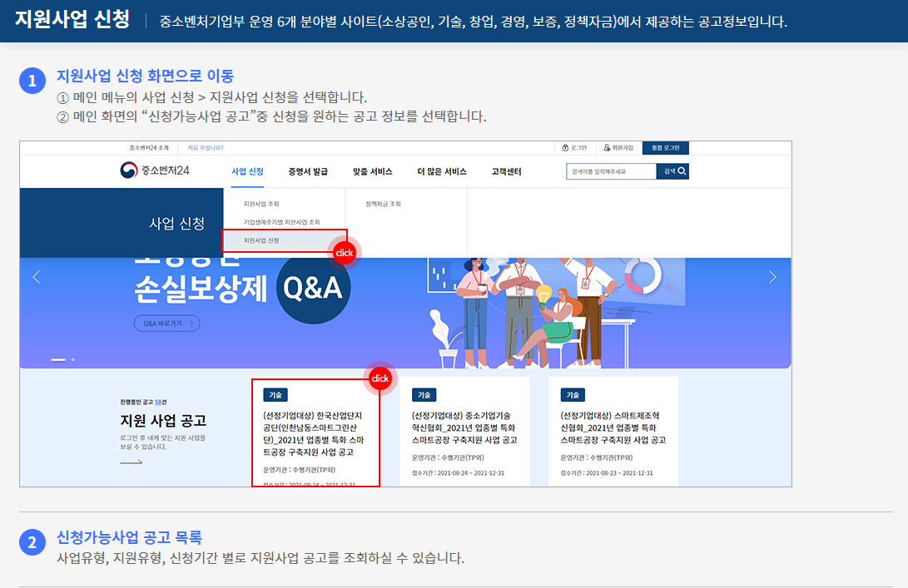The image size is (908, 588).
Task: Choose 지원사업 조회 submenu item
Action: tap(261, 204)
